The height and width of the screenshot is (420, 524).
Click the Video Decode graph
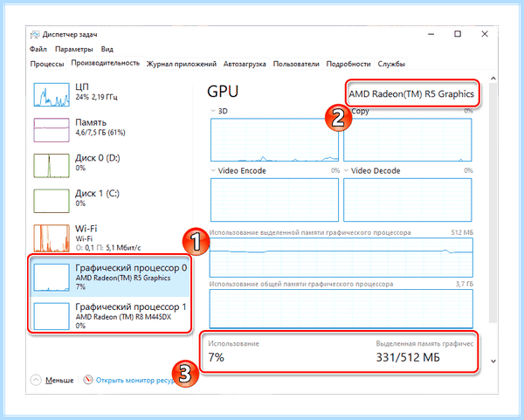click(x=407, y=199)
